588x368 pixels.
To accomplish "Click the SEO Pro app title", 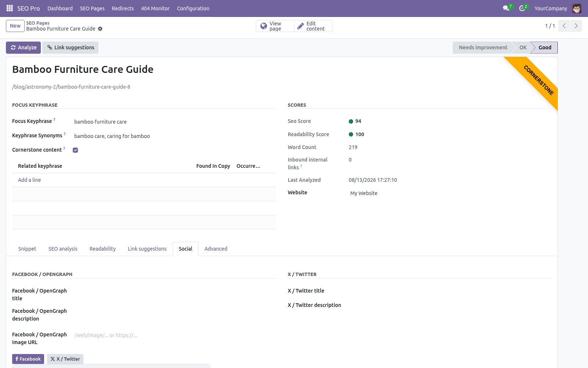I will point(28,8).
